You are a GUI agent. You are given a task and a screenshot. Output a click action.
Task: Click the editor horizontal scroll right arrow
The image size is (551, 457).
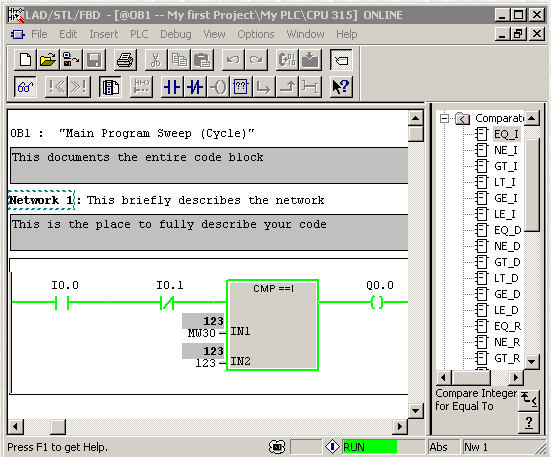pyautogui.click(x=400, y=427)
